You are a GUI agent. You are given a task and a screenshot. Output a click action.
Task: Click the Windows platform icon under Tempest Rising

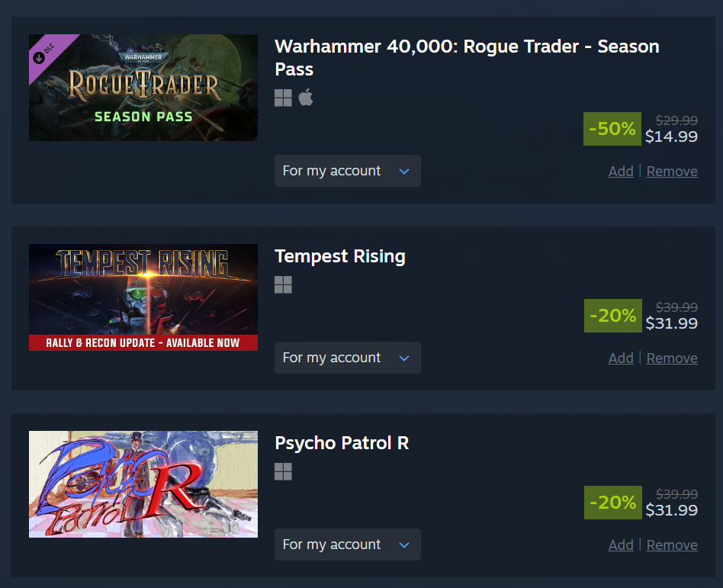coord(283,284)
